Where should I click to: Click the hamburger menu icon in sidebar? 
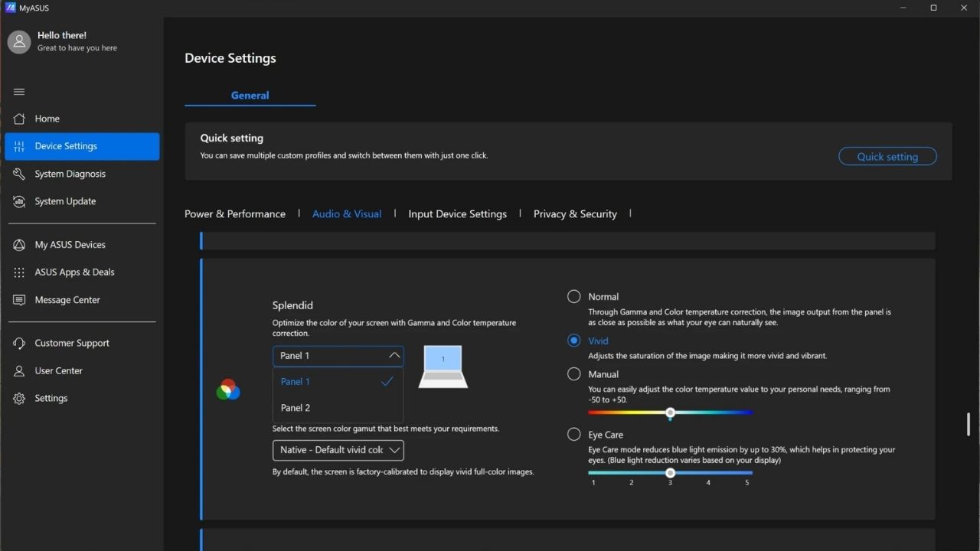[x=19, y=92]
